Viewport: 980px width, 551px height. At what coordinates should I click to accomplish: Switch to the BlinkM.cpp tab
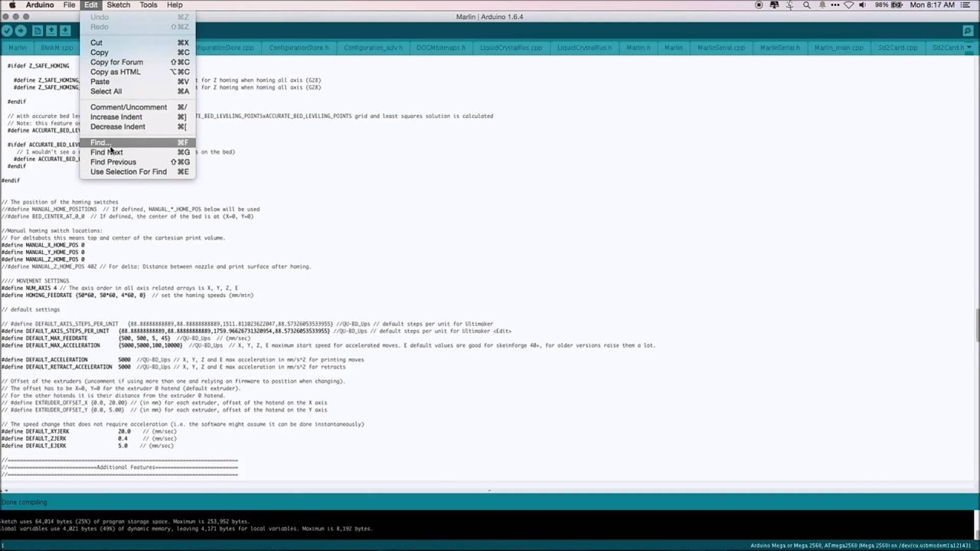click(57, 47)
